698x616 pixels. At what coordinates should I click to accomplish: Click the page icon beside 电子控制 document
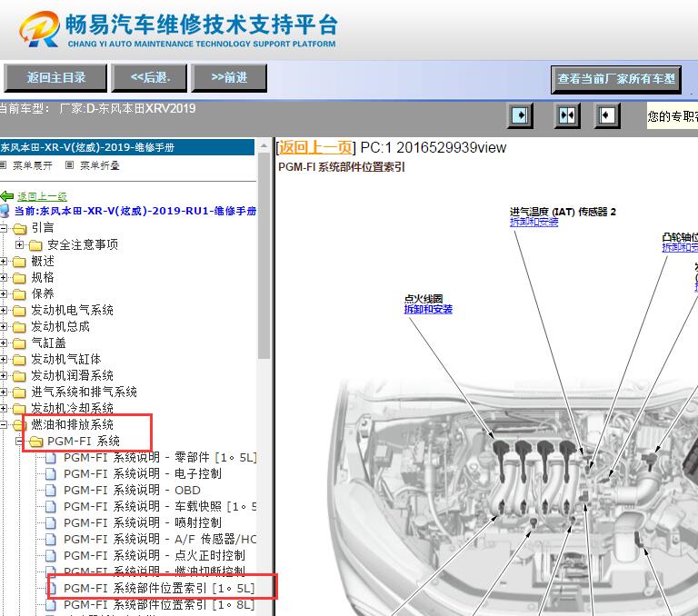[x=51, y=474]
